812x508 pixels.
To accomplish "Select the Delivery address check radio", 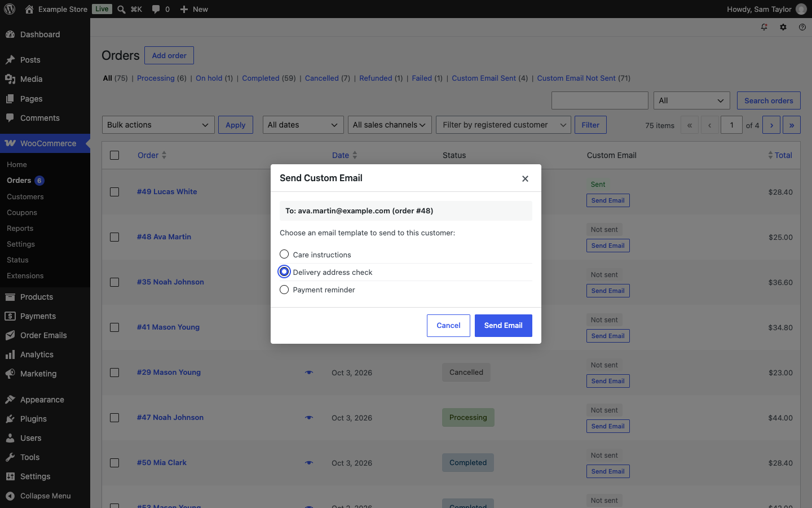I will [284, 272].
